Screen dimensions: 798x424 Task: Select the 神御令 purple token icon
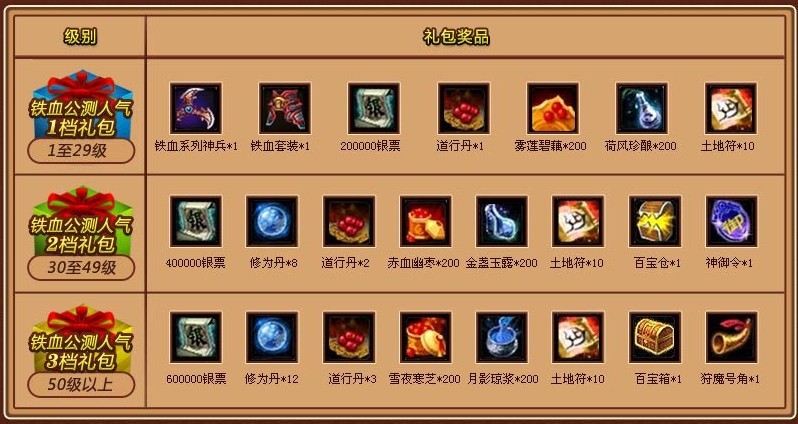731,221
